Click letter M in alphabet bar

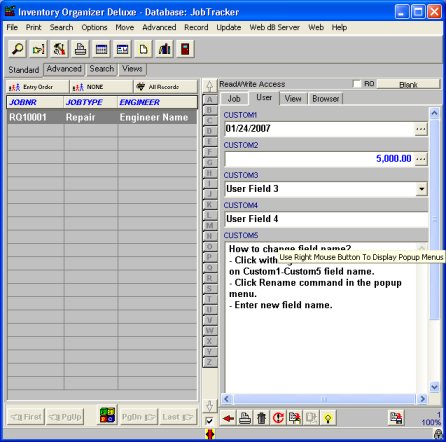coord(210,226)
